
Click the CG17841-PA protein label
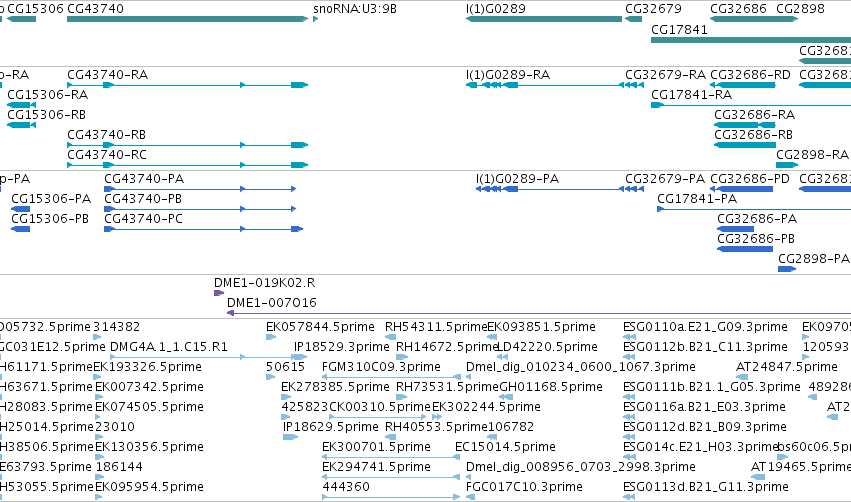697,199
